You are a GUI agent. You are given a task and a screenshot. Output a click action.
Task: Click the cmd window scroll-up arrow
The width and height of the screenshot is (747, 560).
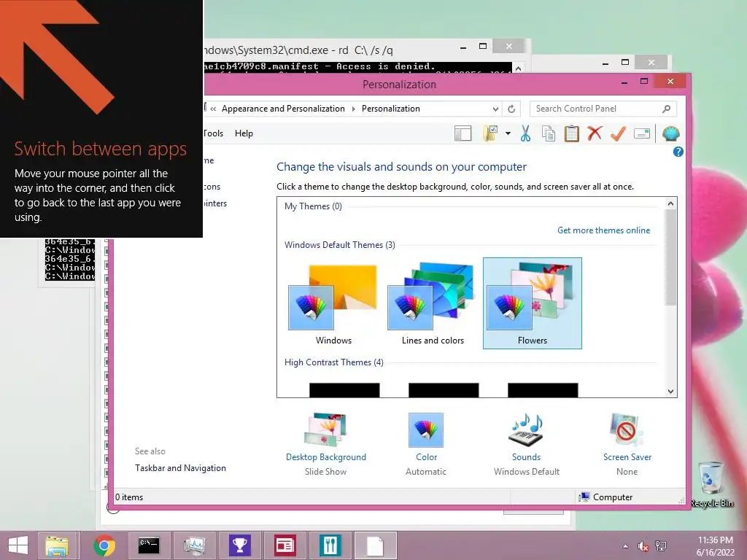[x=519, y=68]
